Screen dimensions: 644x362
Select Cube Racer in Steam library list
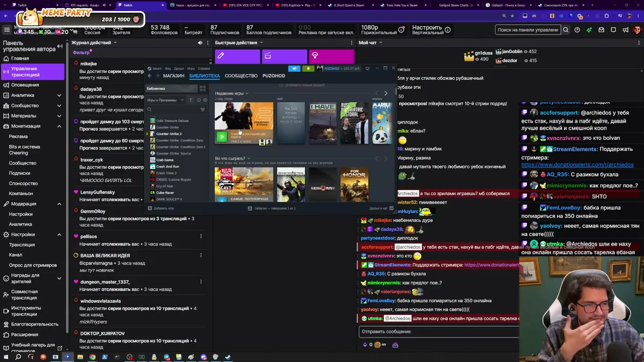[x=165, y=193]
